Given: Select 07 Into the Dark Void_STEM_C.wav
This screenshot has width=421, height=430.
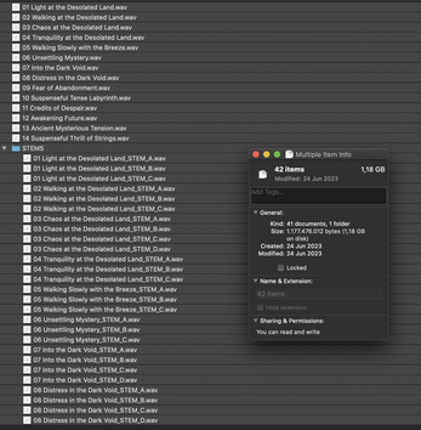Looking at the screenshot, I should [85, 370].
